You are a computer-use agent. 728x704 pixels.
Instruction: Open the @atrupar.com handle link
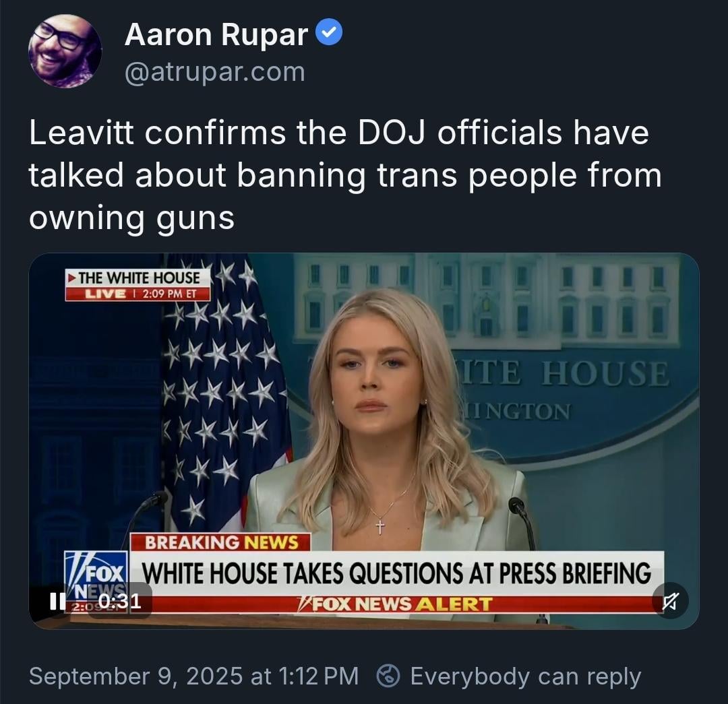(x=215, y=72)
